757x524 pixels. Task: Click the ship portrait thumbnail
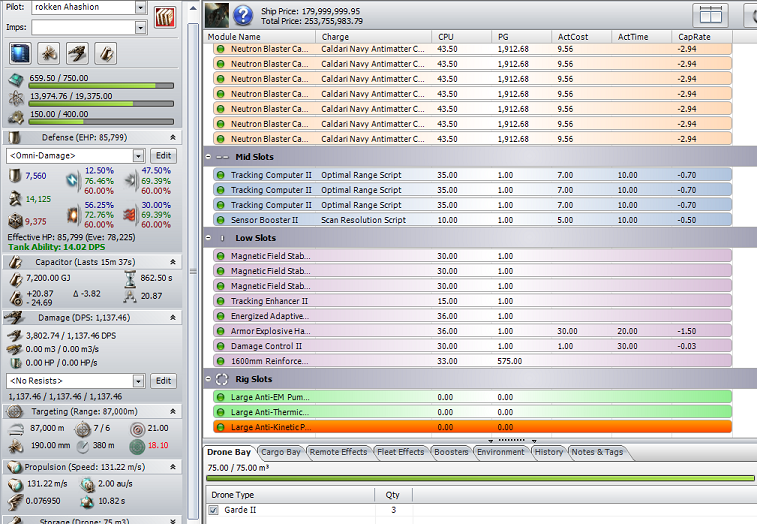217,15
